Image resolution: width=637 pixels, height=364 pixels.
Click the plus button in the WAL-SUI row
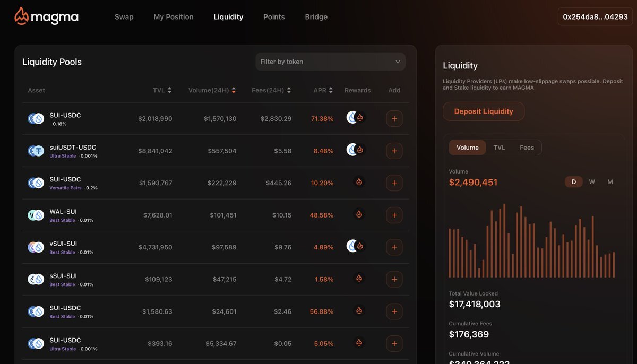pos(394,215)
